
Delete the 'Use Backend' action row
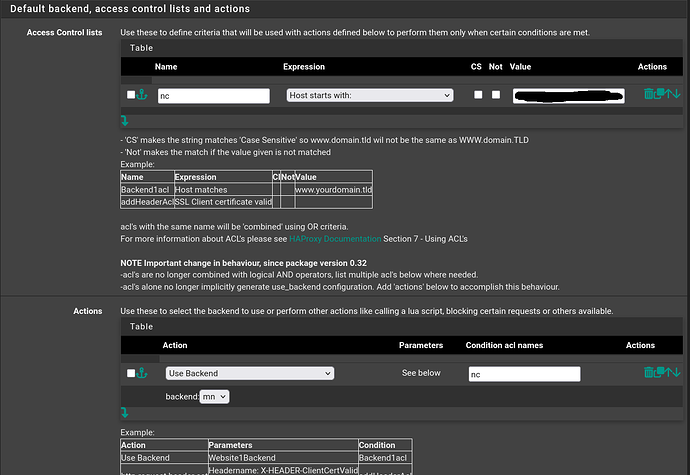[x=648, y=373]
